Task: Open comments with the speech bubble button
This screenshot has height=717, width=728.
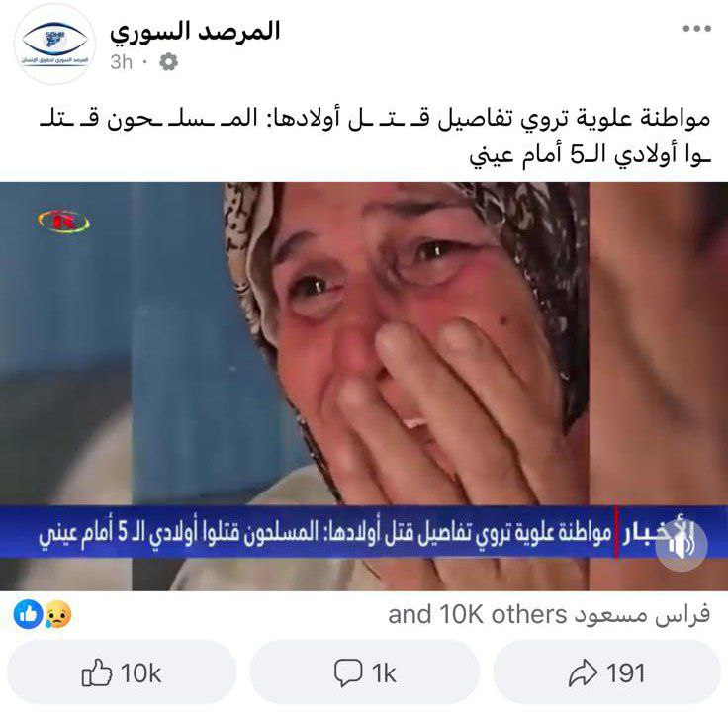Action: pos(364,672)
